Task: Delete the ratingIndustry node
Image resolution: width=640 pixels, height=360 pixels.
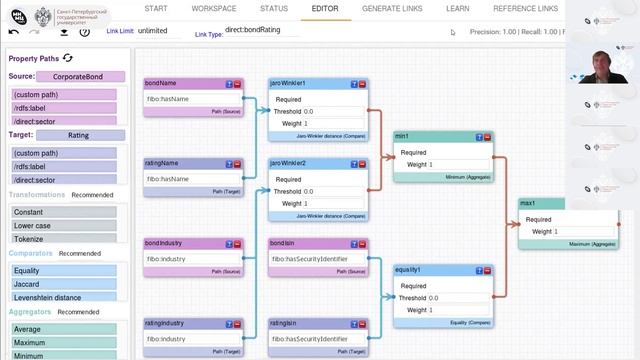Action: 237,324
